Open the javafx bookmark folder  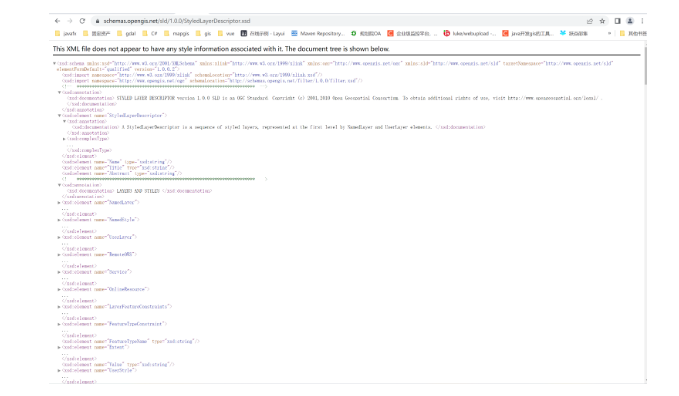(x=65, y=33)
